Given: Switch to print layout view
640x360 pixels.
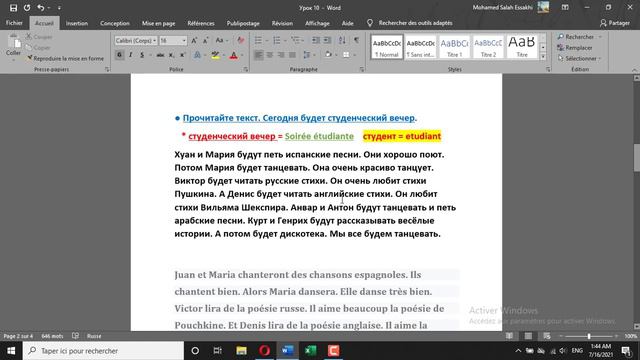Looking at the screenshot, I should 528,336.
